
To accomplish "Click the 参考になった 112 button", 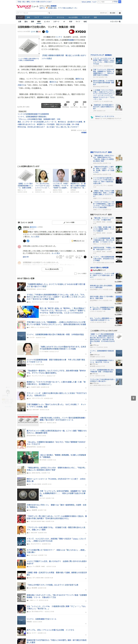I will (78, 241).
